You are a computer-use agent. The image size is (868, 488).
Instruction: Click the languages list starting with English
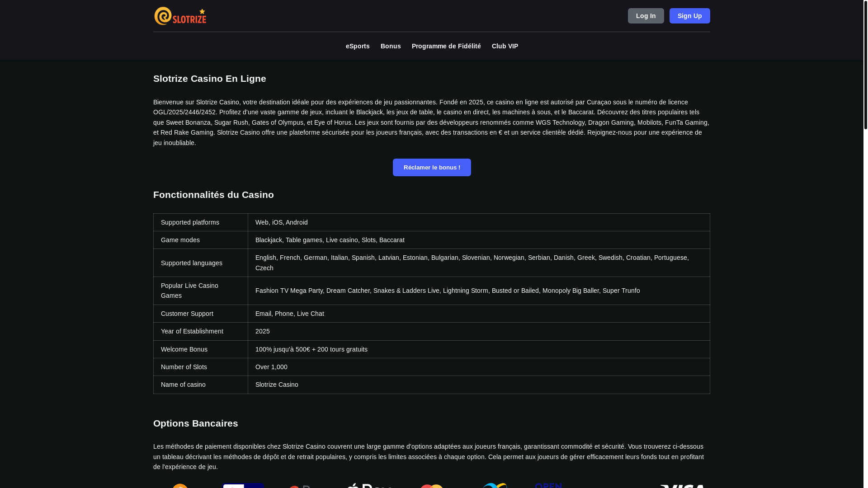pyautogui.click(x=479, y=263)
